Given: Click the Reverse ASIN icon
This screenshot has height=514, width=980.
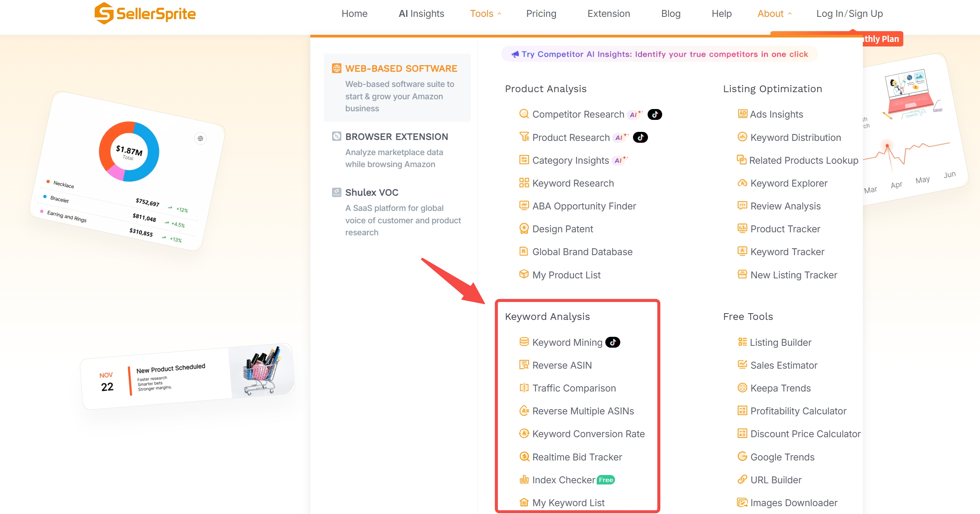Looking at the screenshot, I should pyautogui.click(x=524, y=365).
